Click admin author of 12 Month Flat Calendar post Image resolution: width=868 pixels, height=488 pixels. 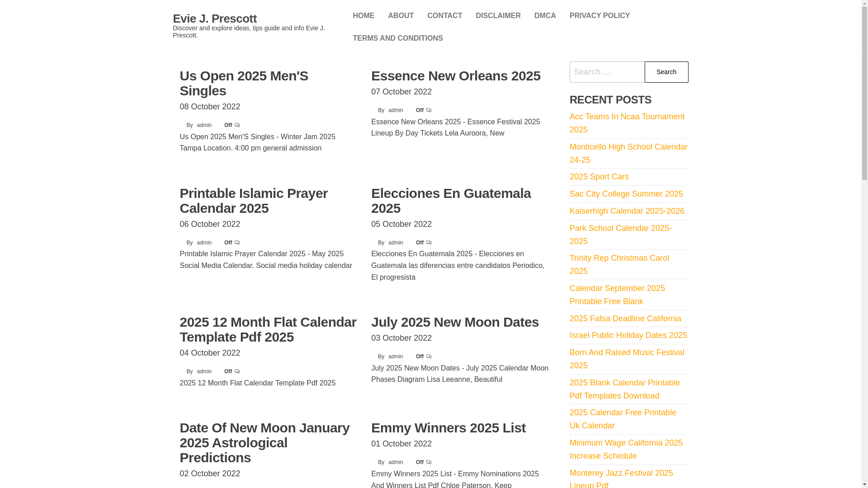pyautogui.click(x=204, y=371)
